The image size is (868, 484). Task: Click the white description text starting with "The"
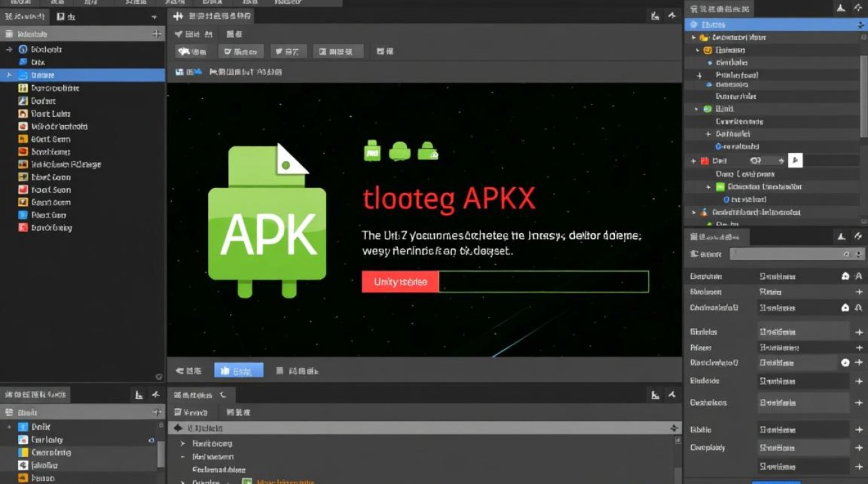(x=502, y=243)
